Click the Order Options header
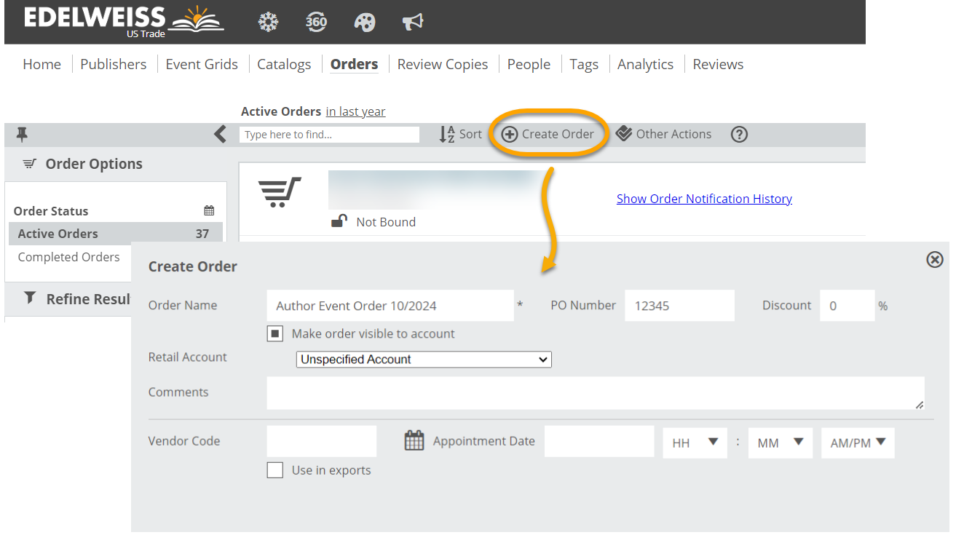The height and width of the screenshot is (535, 980). coord(94,164)
